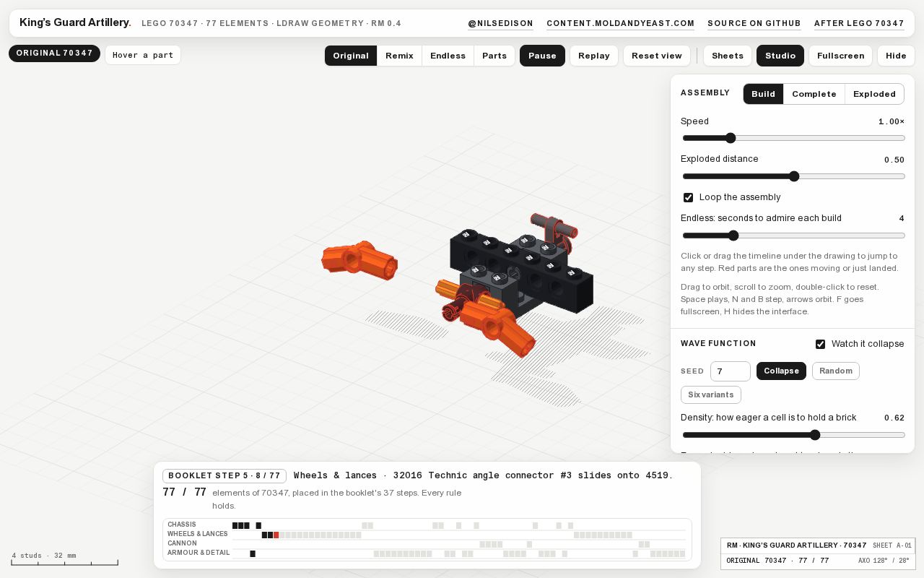Click the detached orange angle connector part
Screen dimensions: 924x578
[x=359, y=260]
